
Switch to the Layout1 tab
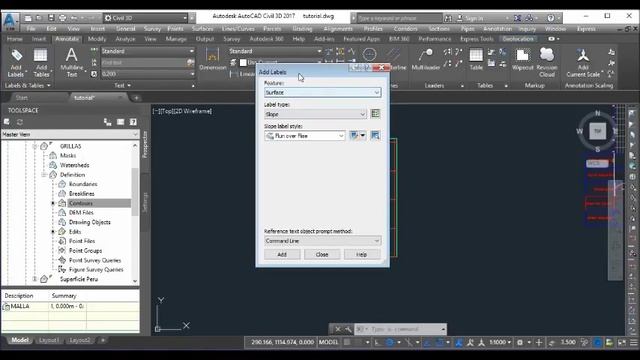click(x=49, y=340)
